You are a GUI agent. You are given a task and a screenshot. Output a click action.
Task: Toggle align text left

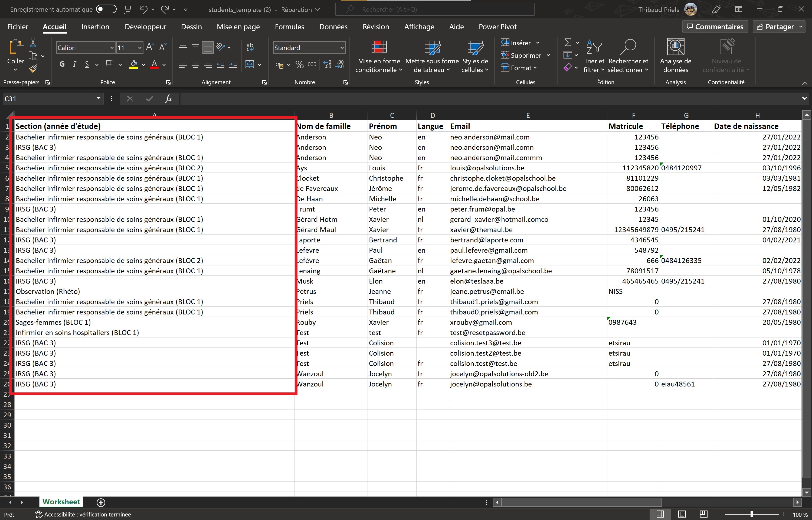tap(183, 64)
